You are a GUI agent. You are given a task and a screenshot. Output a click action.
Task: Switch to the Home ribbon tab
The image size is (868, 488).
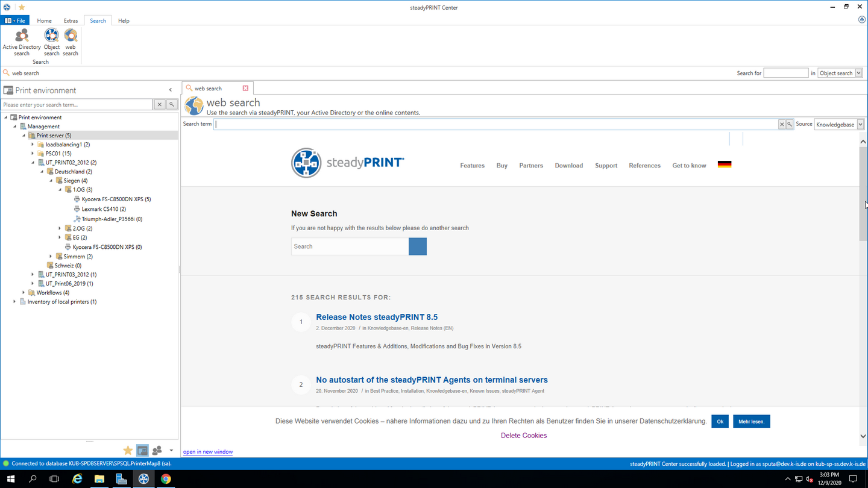pyautogui.click(x=44, y=20)
